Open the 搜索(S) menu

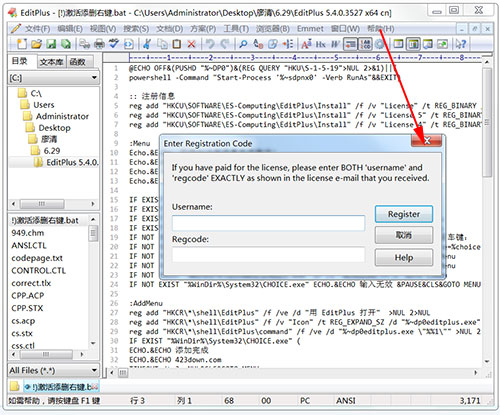pyautogui.click(x=136, y=29)
